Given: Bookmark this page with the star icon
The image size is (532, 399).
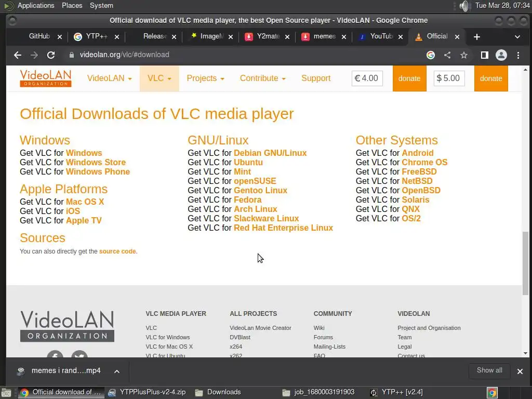Looking at the screenshot, I should 464,55.
